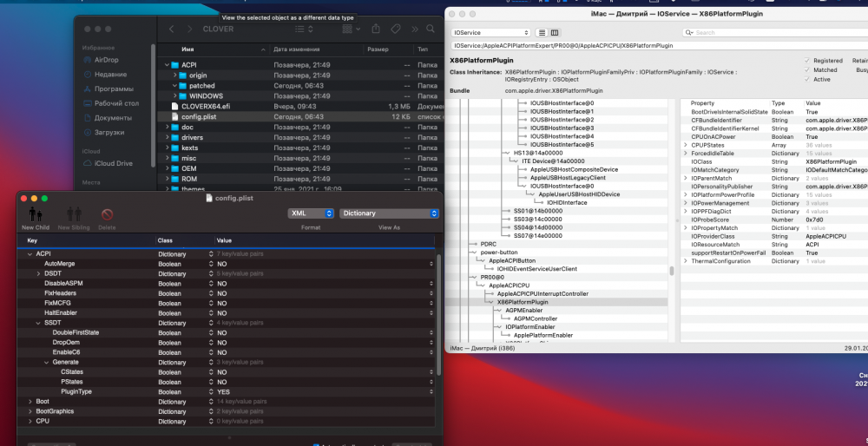Go back in Finder CLOVER window
Viewport: 868px width, 446px height.
click(172, 29)
